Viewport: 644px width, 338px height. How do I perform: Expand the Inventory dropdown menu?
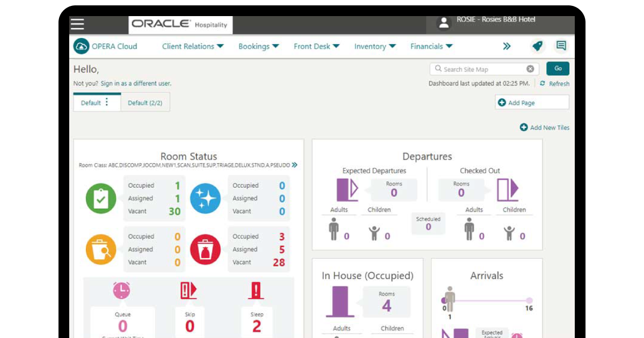(x=374, y=47)
